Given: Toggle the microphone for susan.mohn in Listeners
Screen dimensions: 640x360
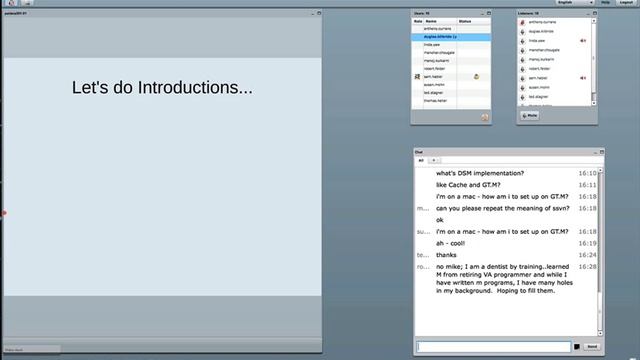Looking at the screenshot, I should pyautogui.click(x=522, y=88).
